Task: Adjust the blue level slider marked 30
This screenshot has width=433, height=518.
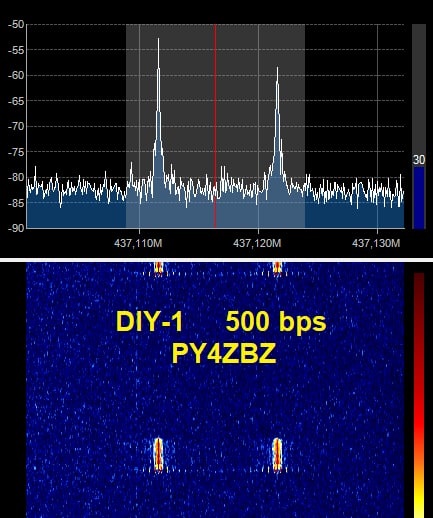Action: 419,198
